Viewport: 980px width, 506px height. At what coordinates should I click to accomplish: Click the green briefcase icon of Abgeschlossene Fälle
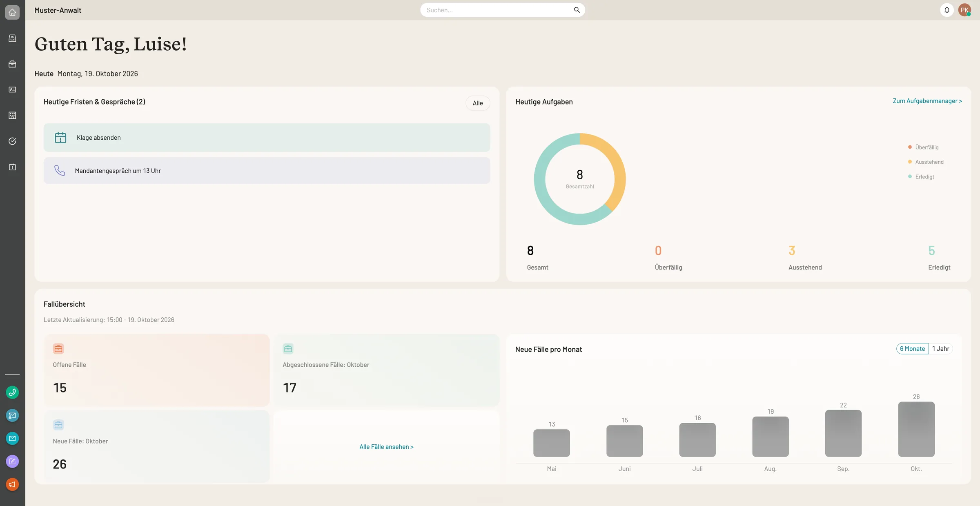(288, 348)
